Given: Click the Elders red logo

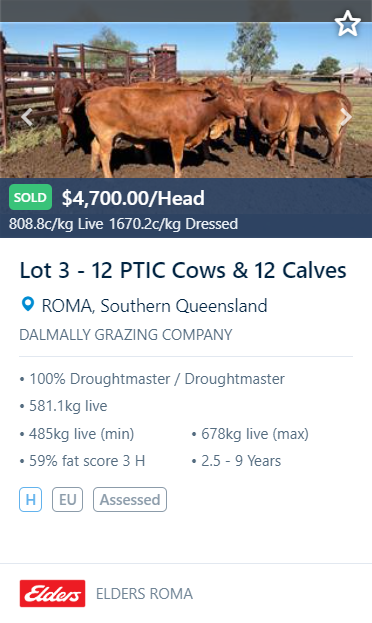Looking at the screenshot, I should pyautogui.click(x=52, y=593).
